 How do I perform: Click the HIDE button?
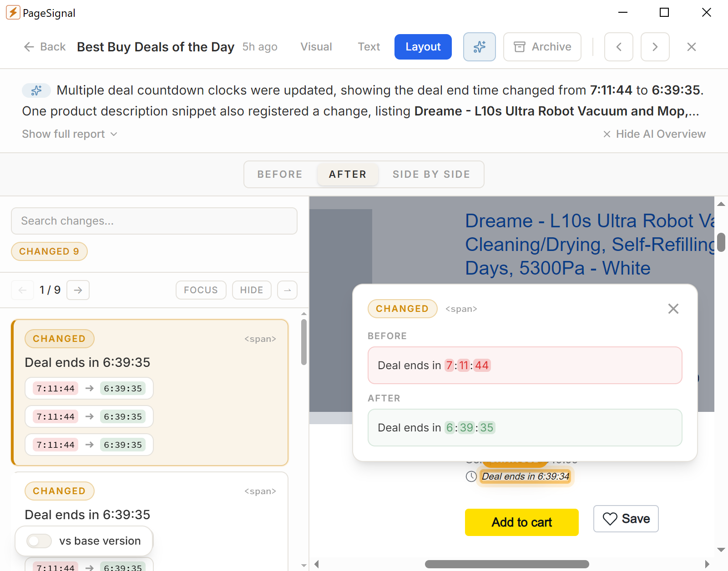pos(252,290)
